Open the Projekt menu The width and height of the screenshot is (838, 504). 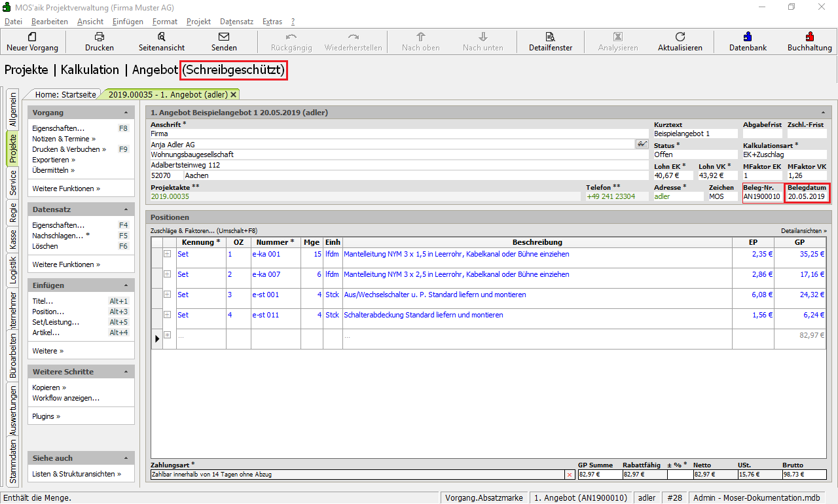[198, 22]
